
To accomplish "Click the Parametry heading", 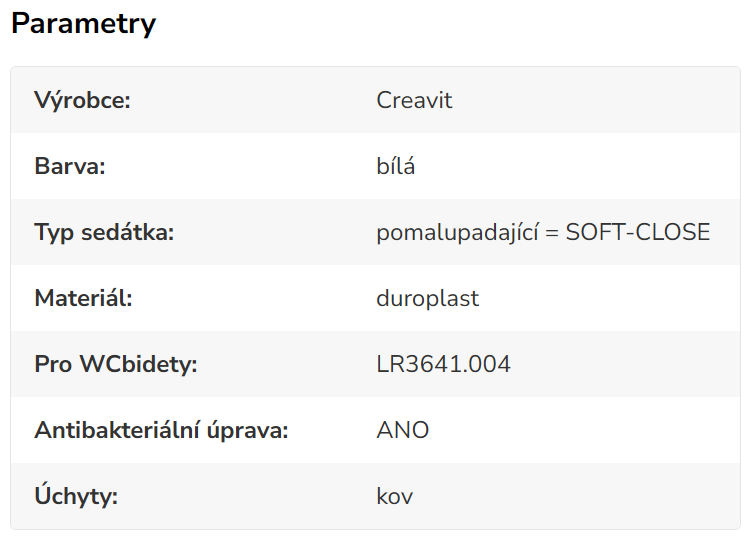I will (83, 24).
